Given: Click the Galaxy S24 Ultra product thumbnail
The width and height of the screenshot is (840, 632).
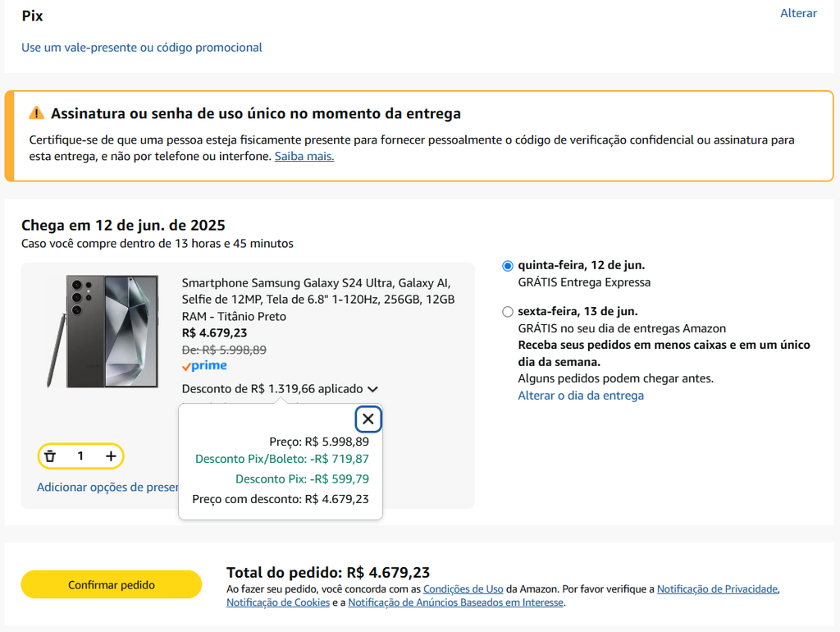Looking at the screenshot, I should [x=103, y=331].
